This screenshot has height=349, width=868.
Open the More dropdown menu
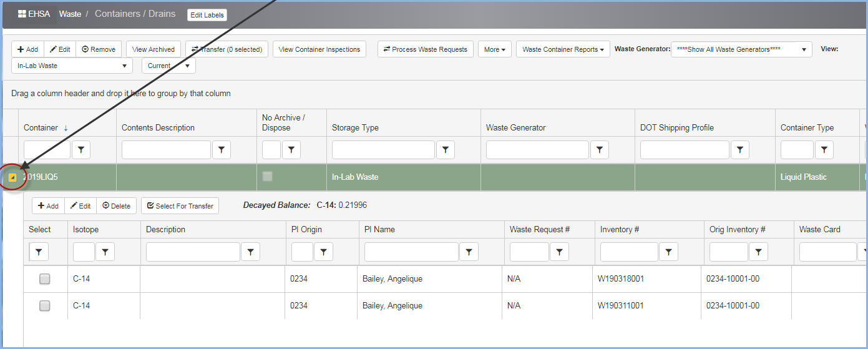(x=495, y=49)
